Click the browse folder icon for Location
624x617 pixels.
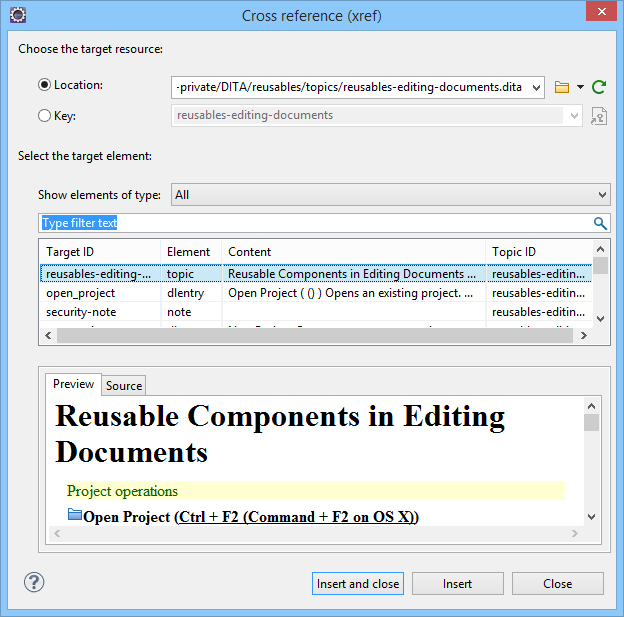click(562, 88)
